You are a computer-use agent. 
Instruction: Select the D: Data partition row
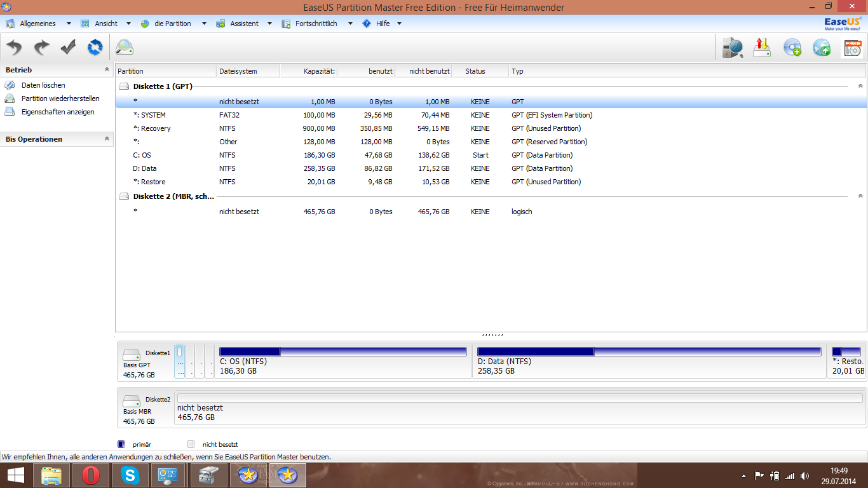pyautogui.click(x=491, y=168)
